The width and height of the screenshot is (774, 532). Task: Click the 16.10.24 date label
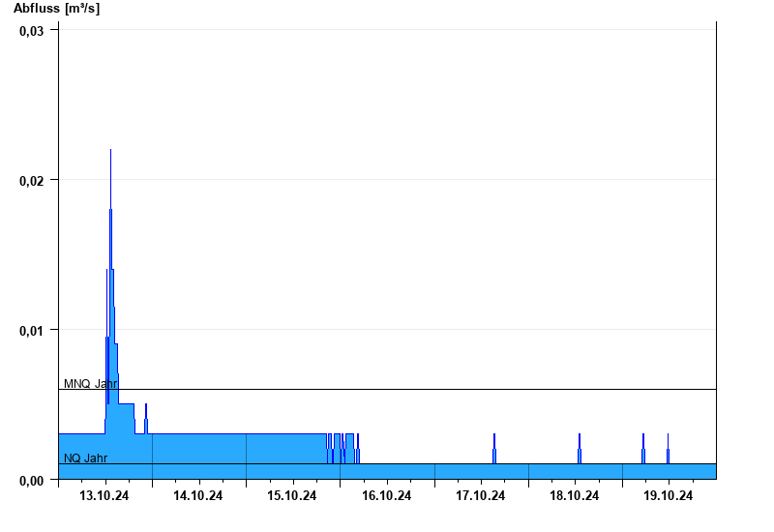pyautogui.click(x=386, y=495)
